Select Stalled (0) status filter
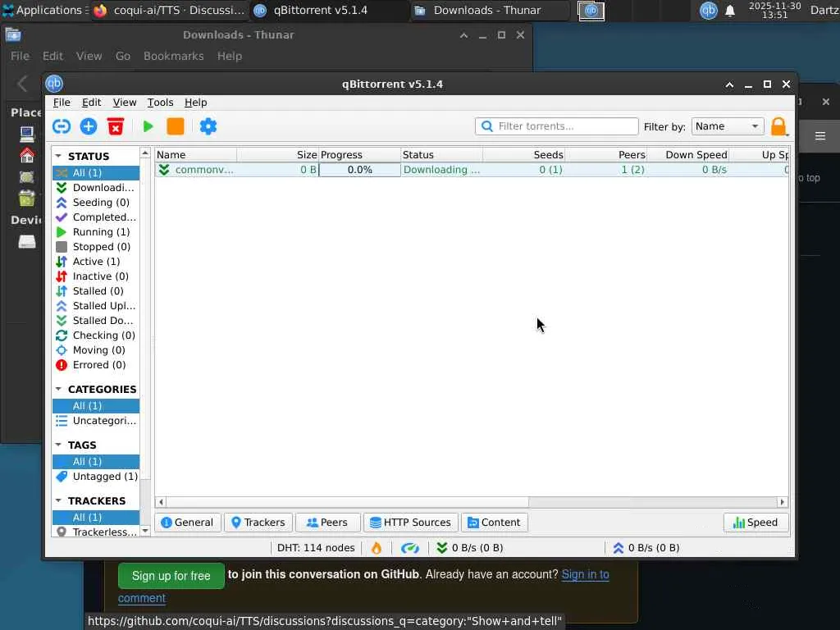This screenshot has width=840, height=630. click(x=96, y=291)
